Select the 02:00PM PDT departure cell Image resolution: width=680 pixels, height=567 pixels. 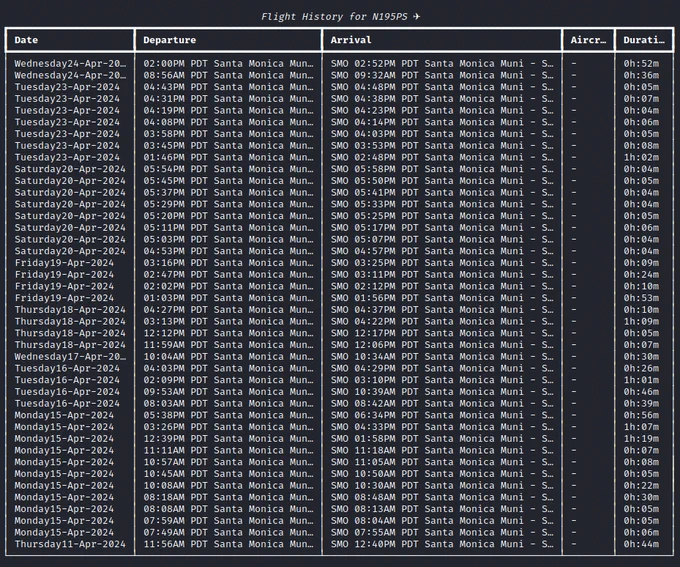228,63
